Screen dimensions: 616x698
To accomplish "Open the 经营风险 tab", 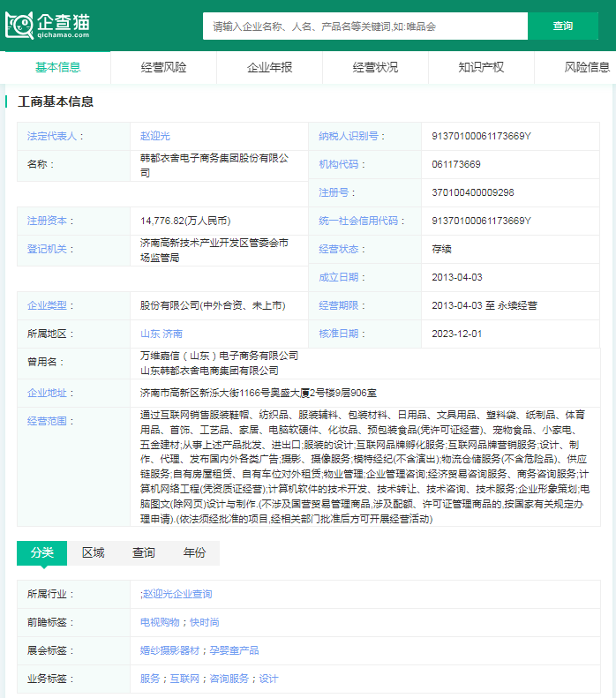I will [x=163, y=67].
